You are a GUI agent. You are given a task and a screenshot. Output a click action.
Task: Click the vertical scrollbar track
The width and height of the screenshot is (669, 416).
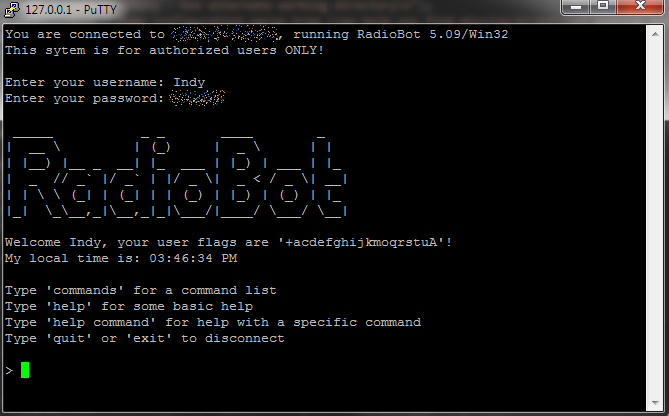[655, 218]
